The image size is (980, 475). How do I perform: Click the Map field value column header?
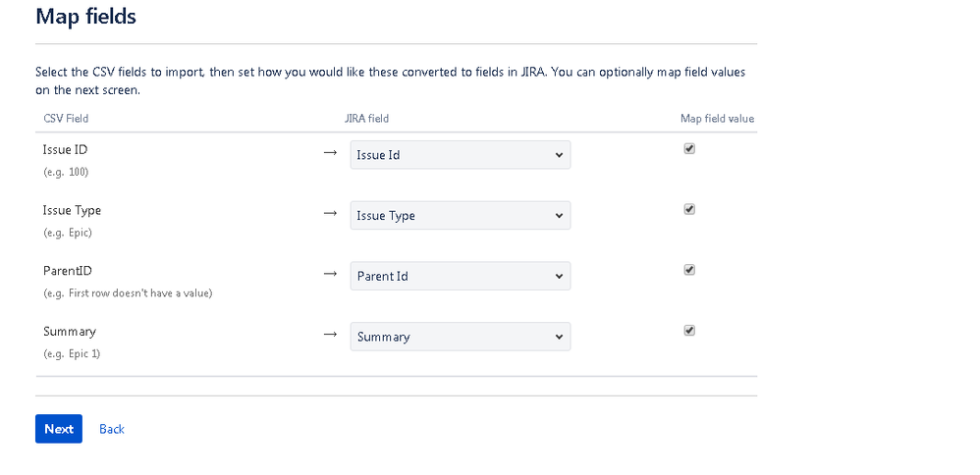click(x=718, y=119)
